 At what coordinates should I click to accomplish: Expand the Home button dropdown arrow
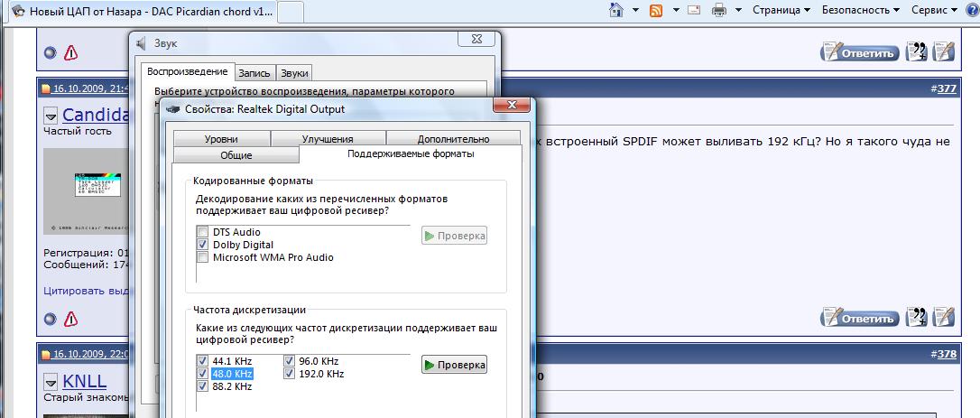[635, 10]
